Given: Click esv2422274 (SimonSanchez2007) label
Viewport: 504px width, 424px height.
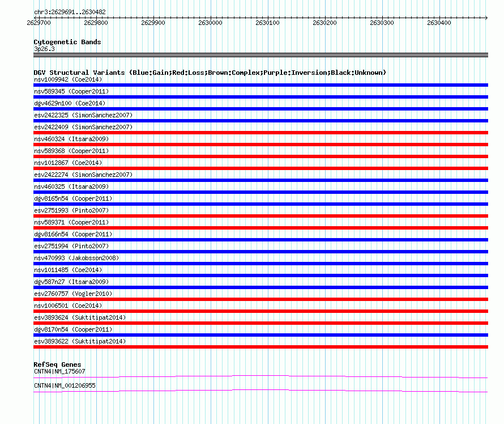Looking at the screenshot, I should click(x=83, y=175).
